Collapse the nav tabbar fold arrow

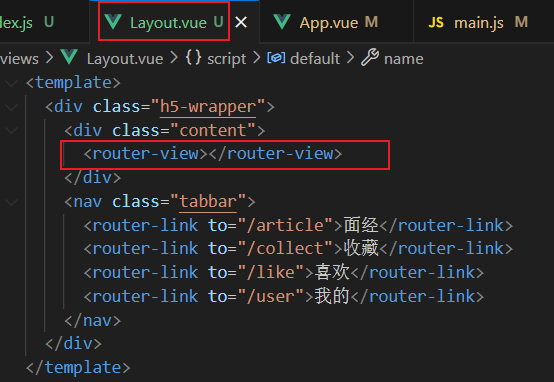click(x=11, y=202)
